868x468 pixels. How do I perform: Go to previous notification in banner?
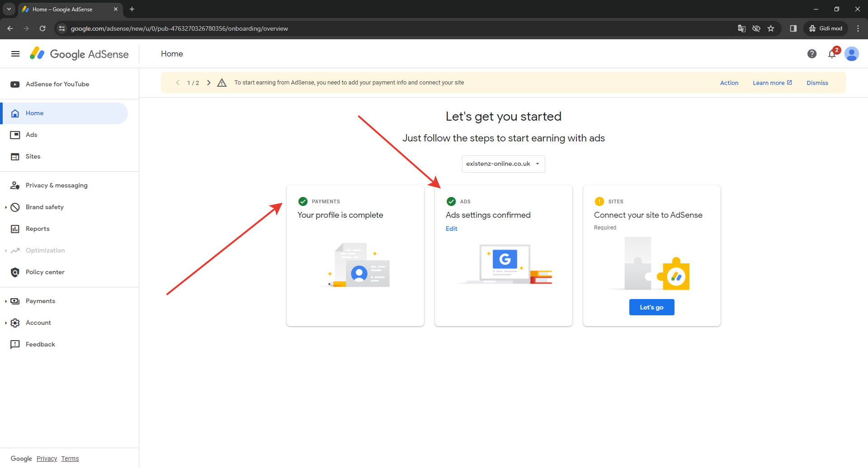click(178, 83)
